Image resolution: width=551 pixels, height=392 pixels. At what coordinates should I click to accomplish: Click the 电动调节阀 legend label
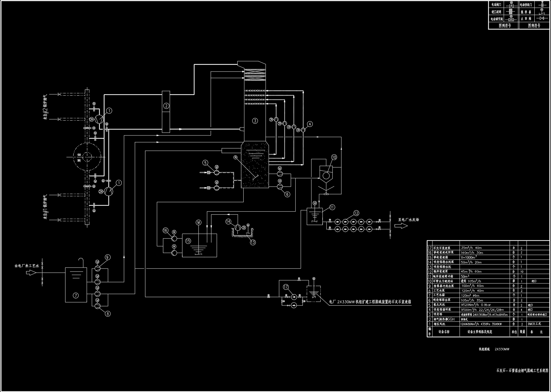(x=497, y=19)
